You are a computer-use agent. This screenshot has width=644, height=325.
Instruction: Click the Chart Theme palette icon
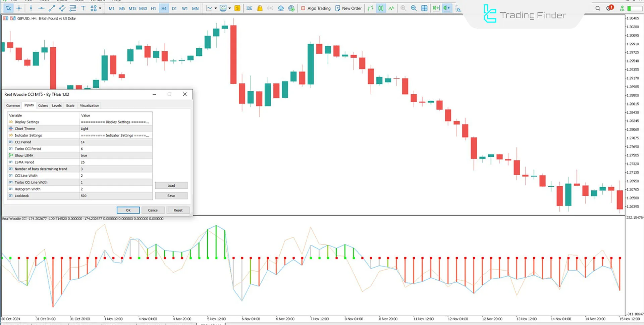point(10,129)
